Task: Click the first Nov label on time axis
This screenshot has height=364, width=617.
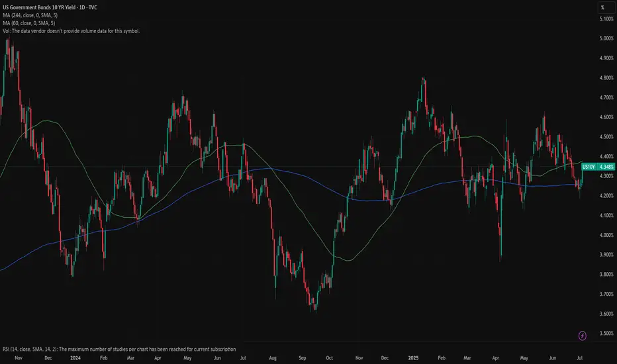Action: click(18, 358)
